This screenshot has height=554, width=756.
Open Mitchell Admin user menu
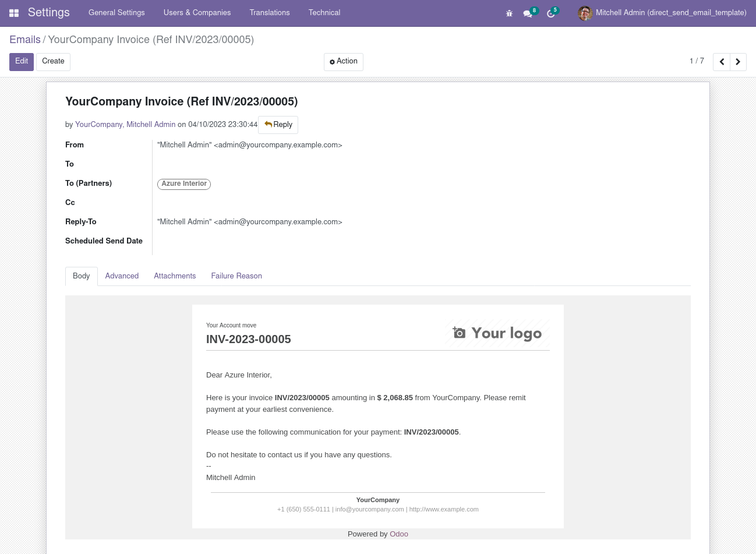662,13
